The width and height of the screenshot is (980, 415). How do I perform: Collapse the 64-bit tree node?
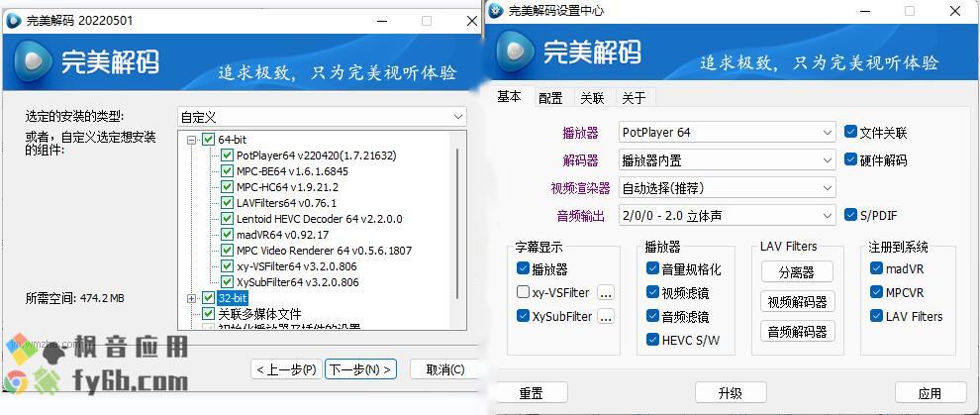(x=192, y=140)
